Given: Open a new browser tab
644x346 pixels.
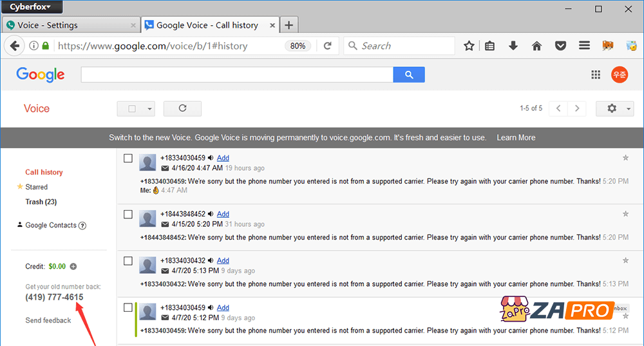Looking at the screenshot, I should [289, 25].
